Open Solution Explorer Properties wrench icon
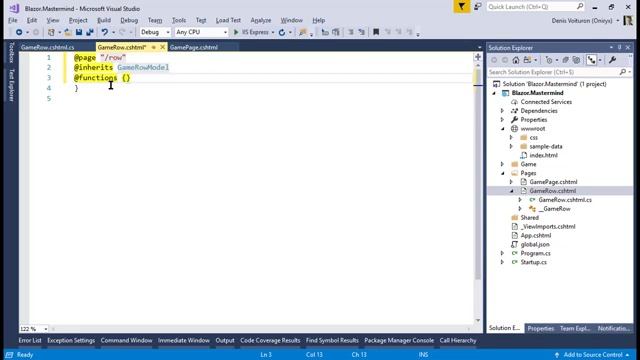640x360 pixels. pos(612,60)
